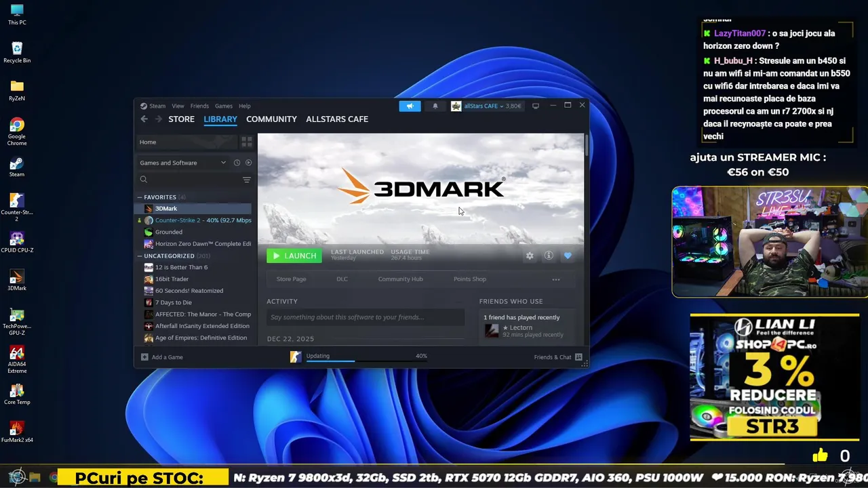Click the allStars CAFE avatar image
868x488 pixels.
tap(456, 106)
